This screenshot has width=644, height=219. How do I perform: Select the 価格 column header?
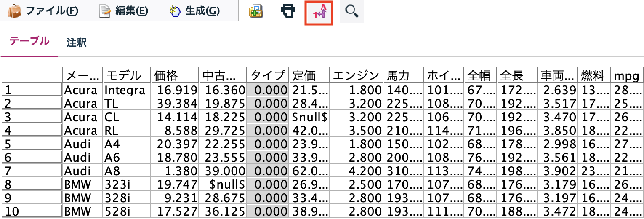[175, 75]
